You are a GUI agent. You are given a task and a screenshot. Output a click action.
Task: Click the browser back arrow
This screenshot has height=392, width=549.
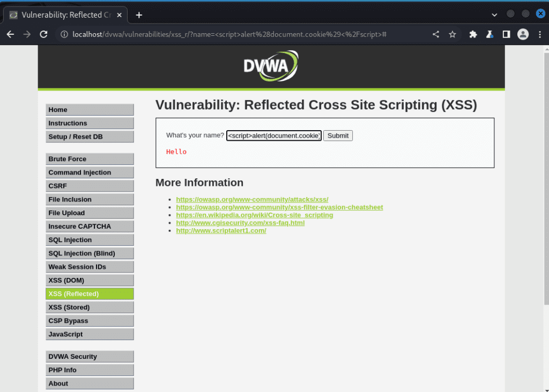[x=11, y=34]
